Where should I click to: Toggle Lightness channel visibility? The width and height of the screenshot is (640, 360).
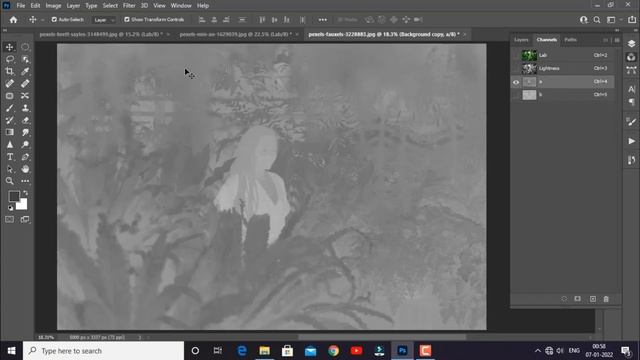point(516,68)
